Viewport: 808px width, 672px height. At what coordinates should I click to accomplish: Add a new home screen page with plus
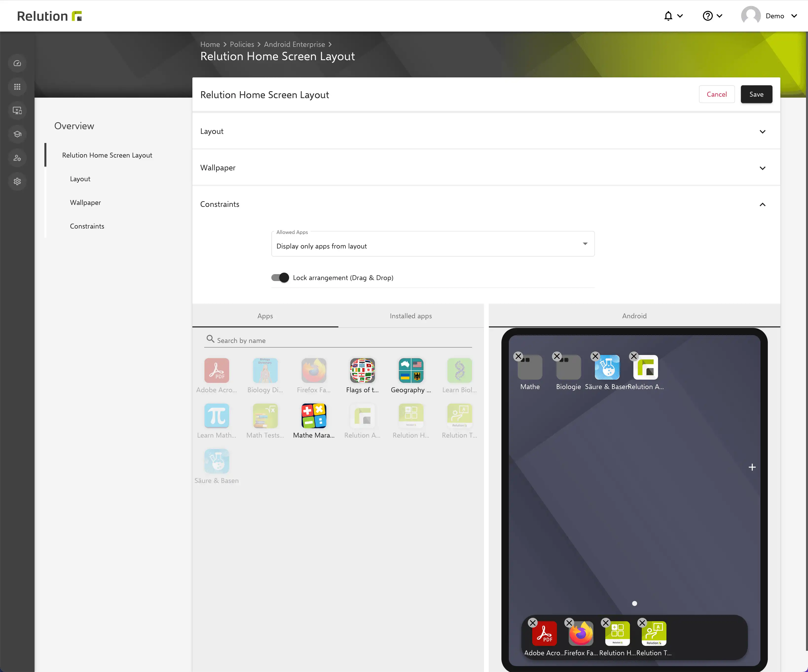coord(752,467)
